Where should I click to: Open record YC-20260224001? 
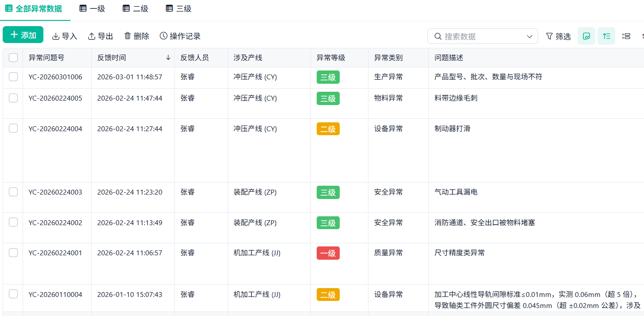[x=55, y=253]
